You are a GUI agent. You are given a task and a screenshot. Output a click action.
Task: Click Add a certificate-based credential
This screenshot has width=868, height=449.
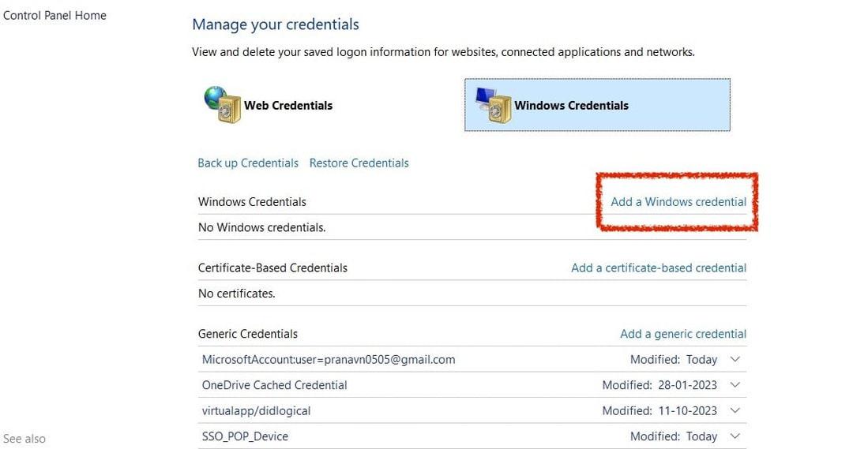659,268
